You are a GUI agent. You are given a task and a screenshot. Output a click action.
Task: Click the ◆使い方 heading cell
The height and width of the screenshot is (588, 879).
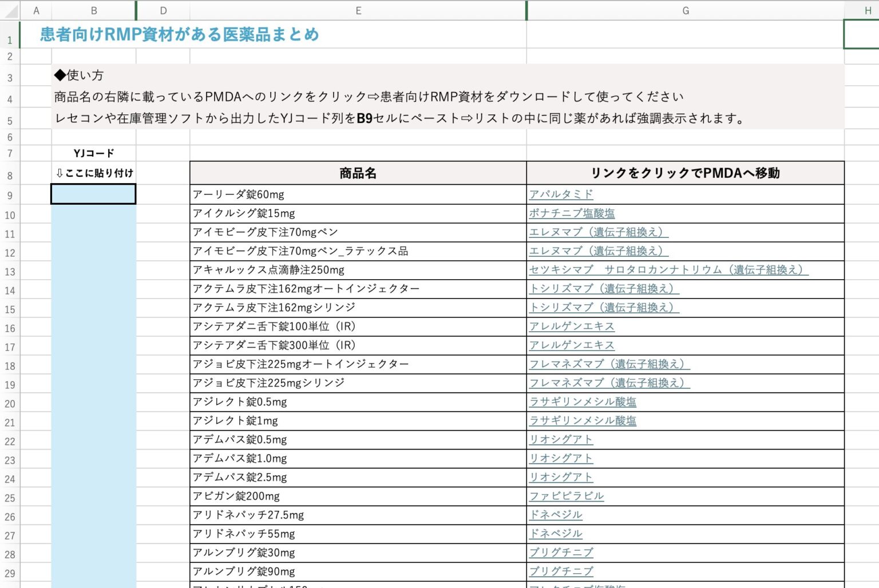coord(79,75)
